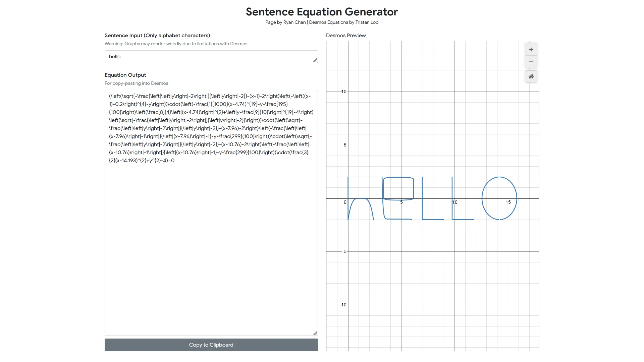644x362 pixels.
Task: Reset the Desmos view with the house icon
Action: pyautogui.click(x=531, y=76)
